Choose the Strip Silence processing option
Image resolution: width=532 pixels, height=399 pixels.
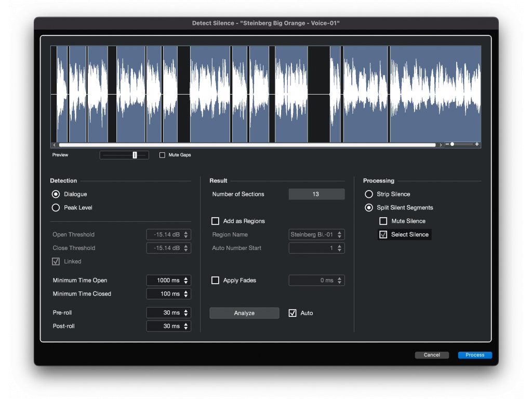tap(369, 194)
